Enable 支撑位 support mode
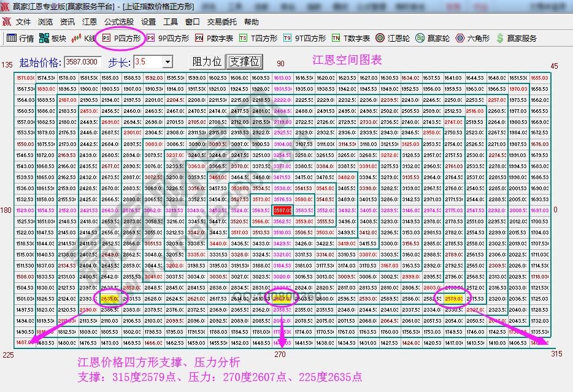 point(243,61)
